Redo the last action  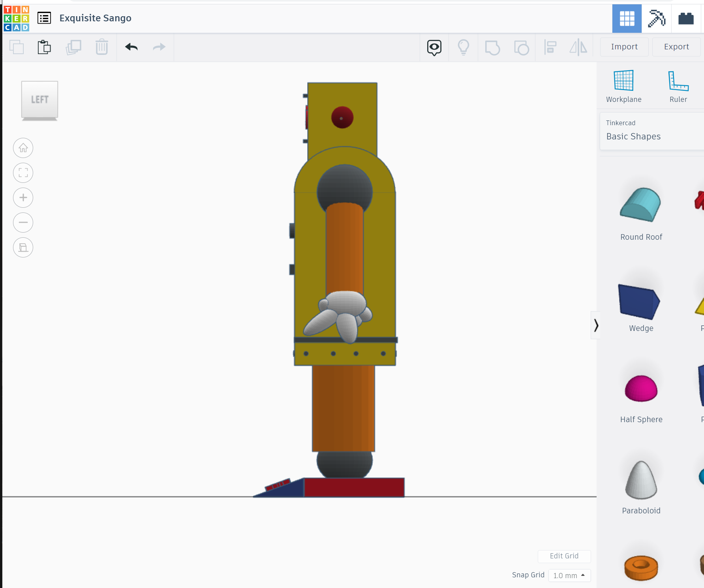[159, 47]
